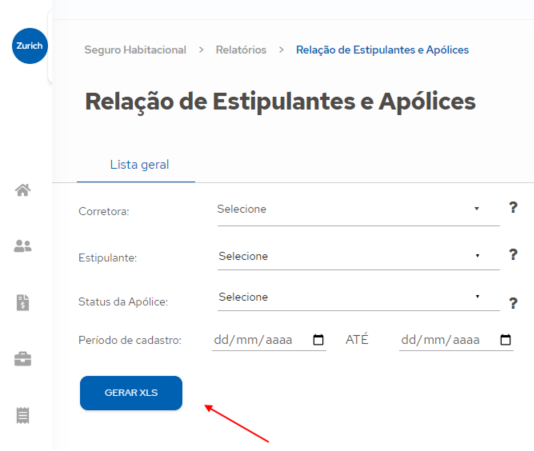Viewport: 534px width, 451px height.
Task: Go to Seguro Habitacional breadcrumb
Action: point(135,50)
